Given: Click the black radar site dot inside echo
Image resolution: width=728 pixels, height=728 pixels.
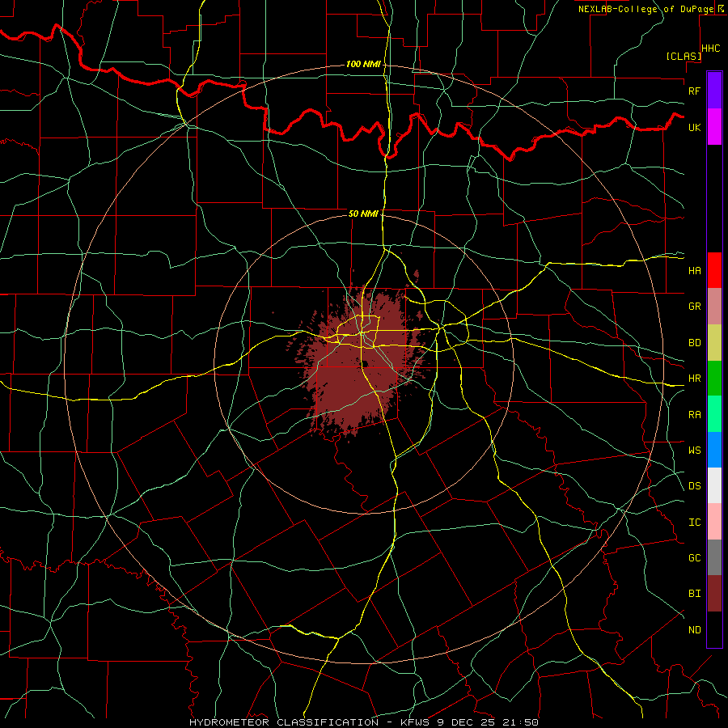Looking at the screenshot, I should 366,363.
